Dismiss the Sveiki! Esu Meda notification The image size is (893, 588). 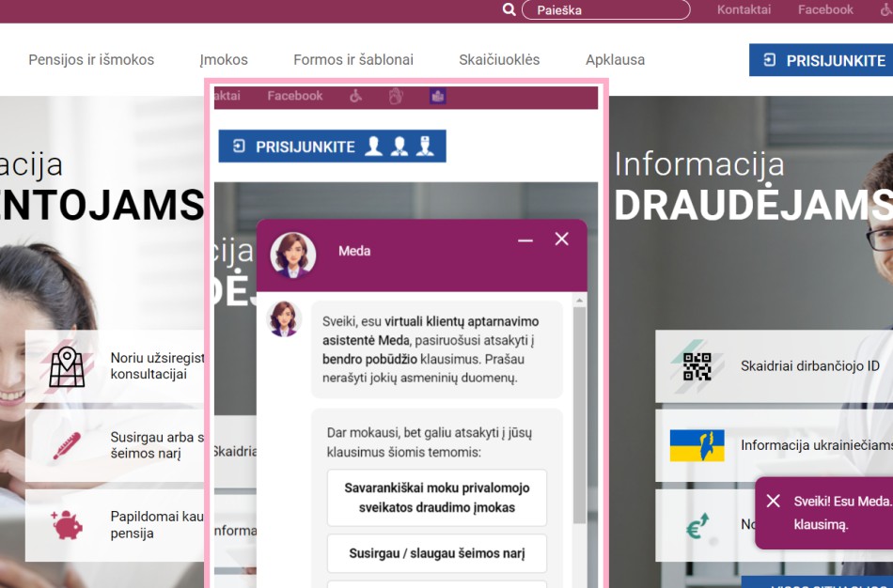pos(775,501)
